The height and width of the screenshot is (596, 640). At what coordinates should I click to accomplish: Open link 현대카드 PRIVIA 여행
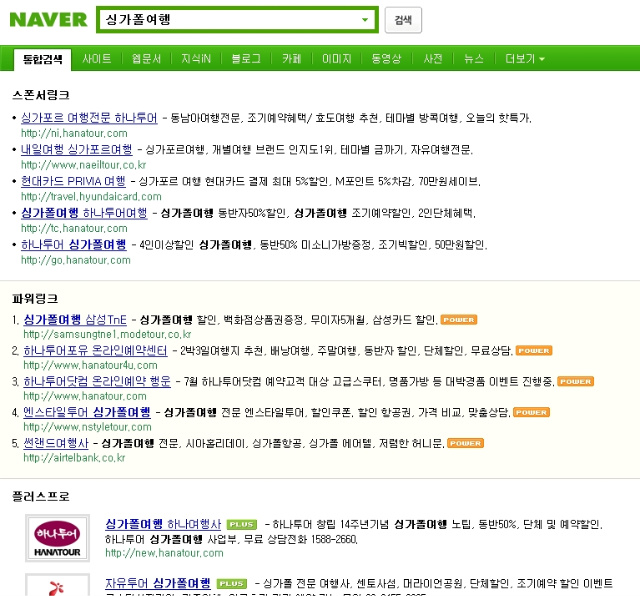tap(73, 181)
